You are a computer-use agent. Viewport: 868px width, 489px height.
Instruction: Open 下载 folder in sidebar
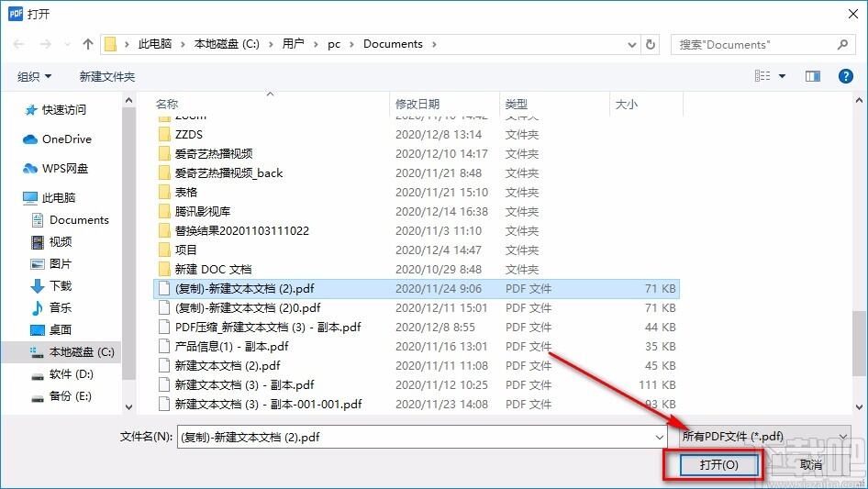click(51, 285)
